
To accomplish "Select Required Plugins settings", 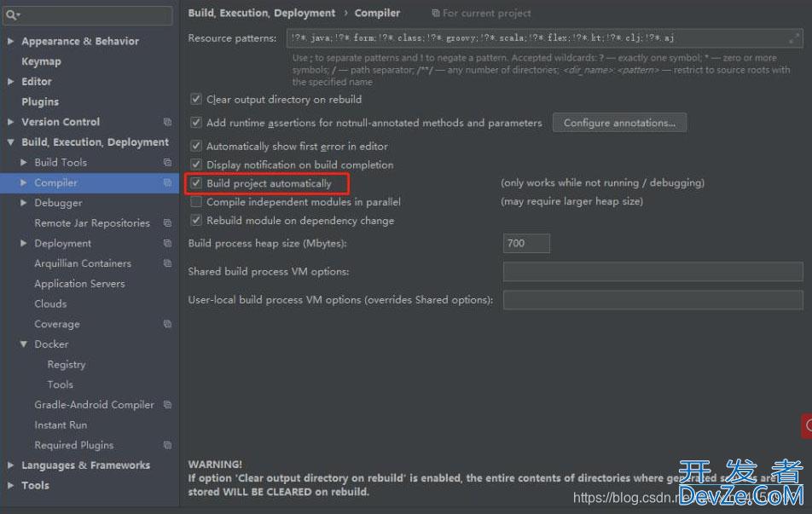I will 73,445.
